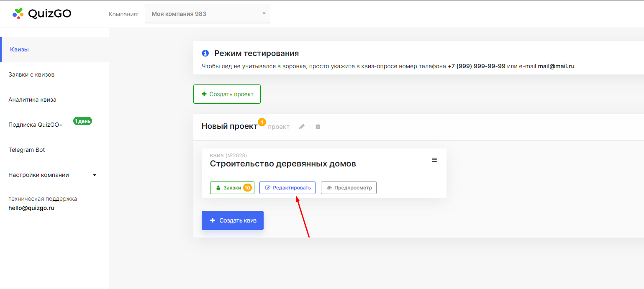Open quiz Предпросмотр preview

349,188
